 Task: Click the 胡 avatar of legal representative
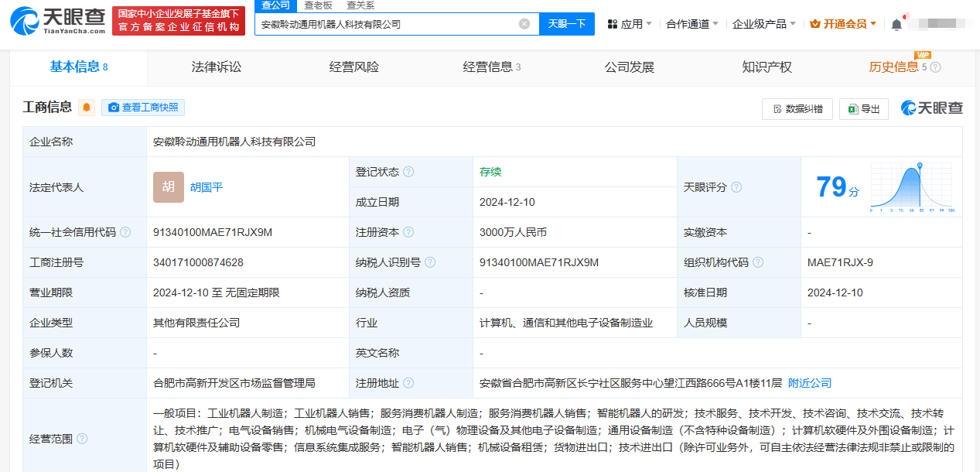169,187
